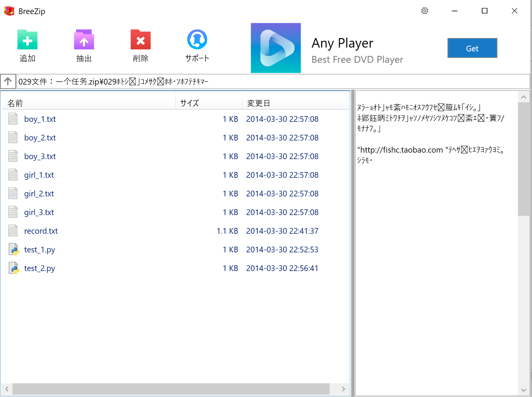532x397 pixels.
Task: Click the comment pane vertical scrollbar thumb
Action: [524, 159]
